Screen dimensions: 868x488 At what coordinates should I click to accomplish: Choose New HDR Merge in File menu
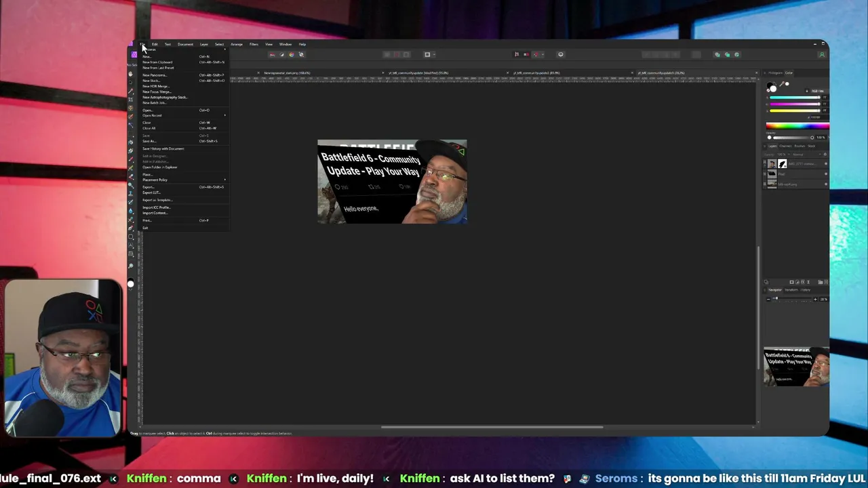pos(184,86)
